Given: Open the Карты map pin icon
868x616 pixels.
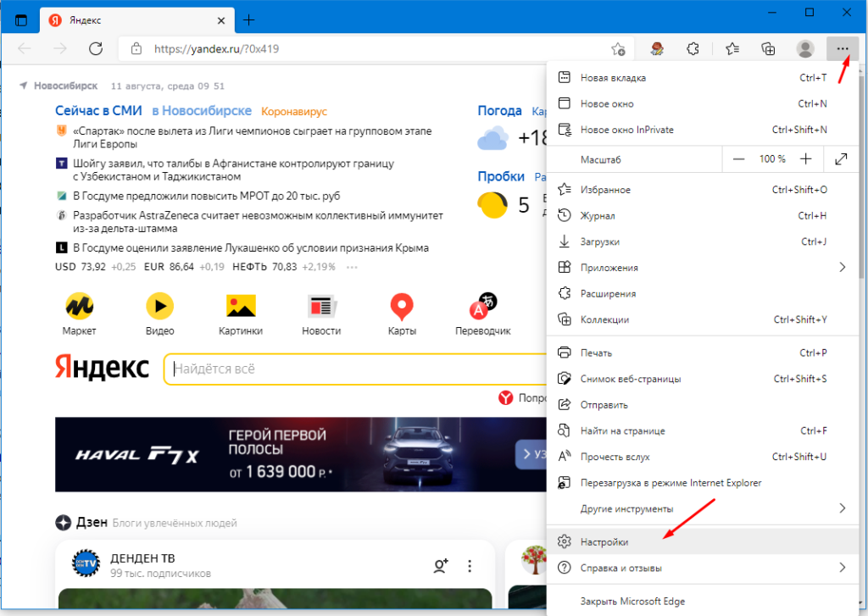Looking at the screenshot, I should (401, 306).
